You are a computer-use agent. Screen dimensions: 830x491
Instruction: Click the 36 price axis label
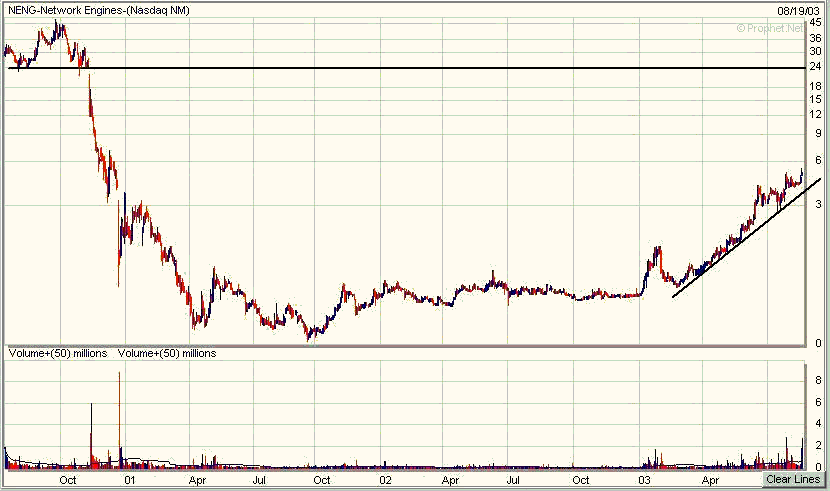[x=816, y=38]
